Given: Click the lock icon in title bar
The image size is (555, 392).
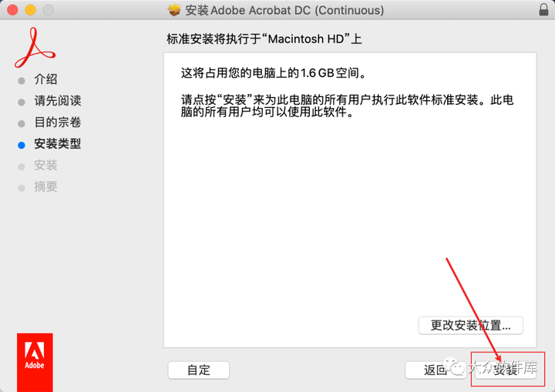Looking at the screenshot, I should pos(543,9).
